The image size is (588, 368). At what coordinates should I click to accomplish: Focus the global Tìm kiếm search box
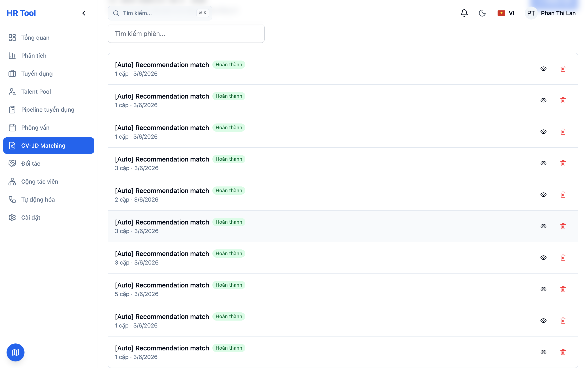pos(160,13)
